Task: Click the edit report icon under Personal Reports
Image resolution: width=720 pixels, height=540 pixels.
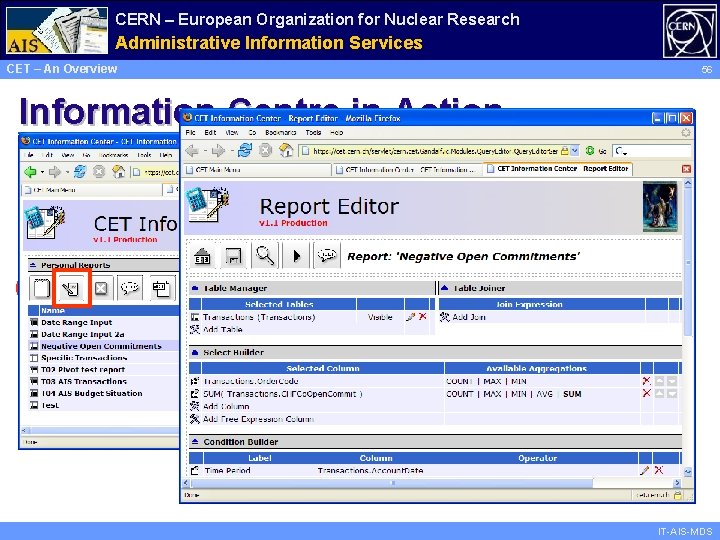Action: point(72,288)
